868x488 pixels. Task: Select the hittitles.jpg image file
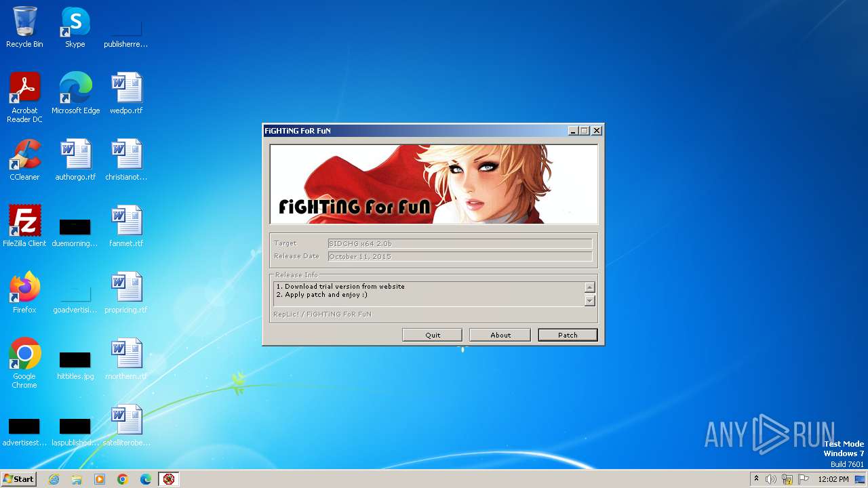pos(75,365)
